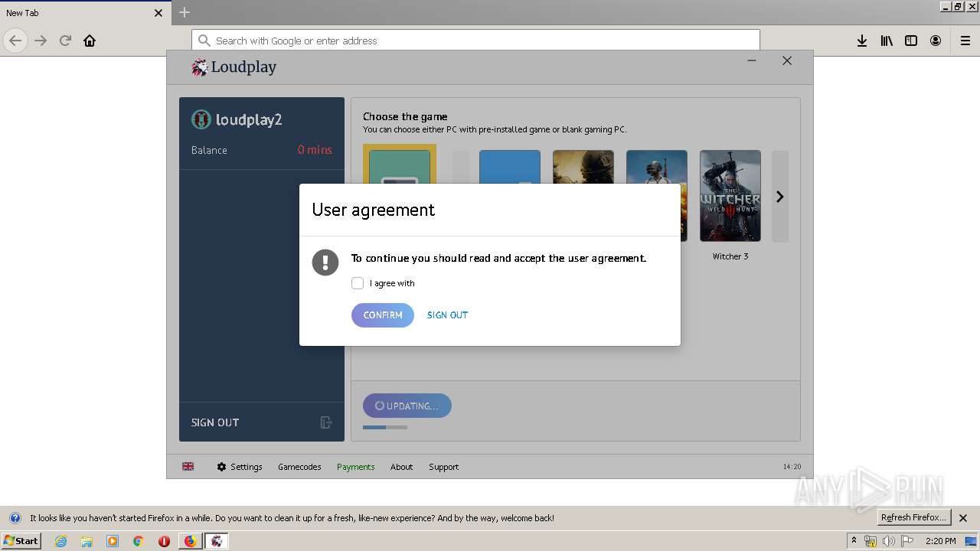
Task: Minimize the Loudplay window
Action: tap(752, 60)
